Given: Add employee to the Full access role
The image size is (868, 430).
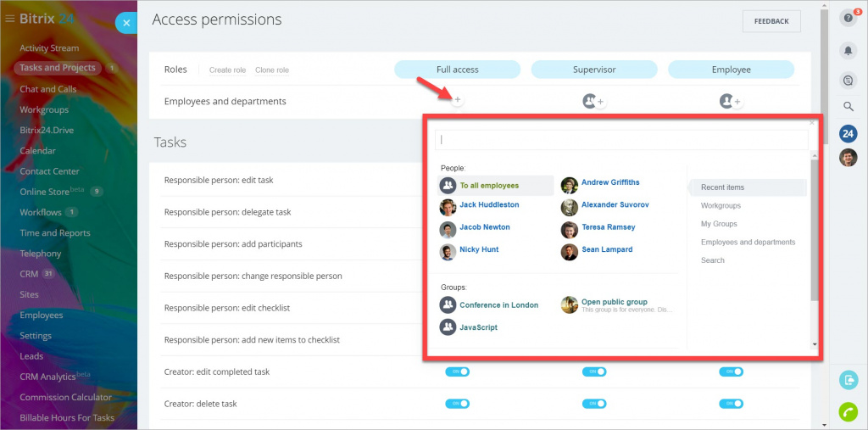Looking at the screenshot, I should point(457,100).
